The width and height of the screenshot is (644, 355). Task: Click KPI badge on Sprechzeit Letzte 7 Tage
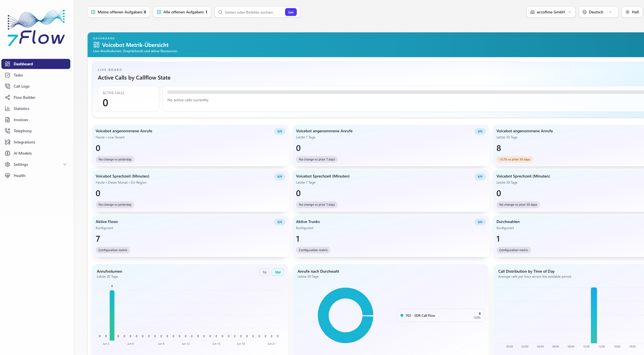(480, 177)
